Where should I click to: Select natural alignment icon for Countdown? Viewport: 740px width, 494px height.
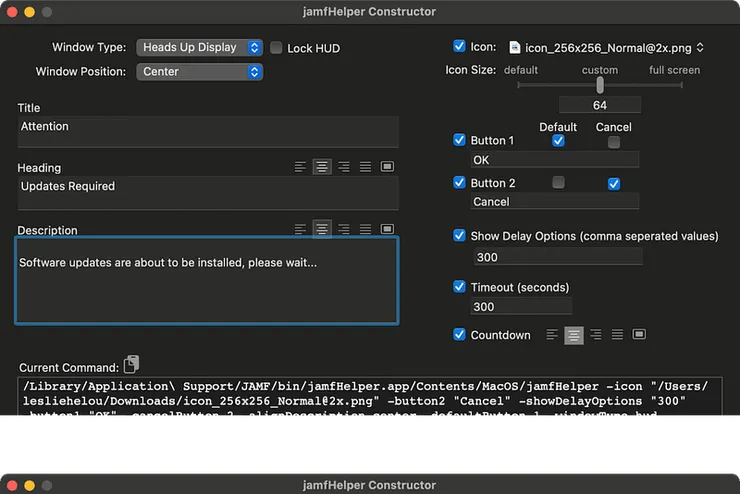(x=639, y=335)
